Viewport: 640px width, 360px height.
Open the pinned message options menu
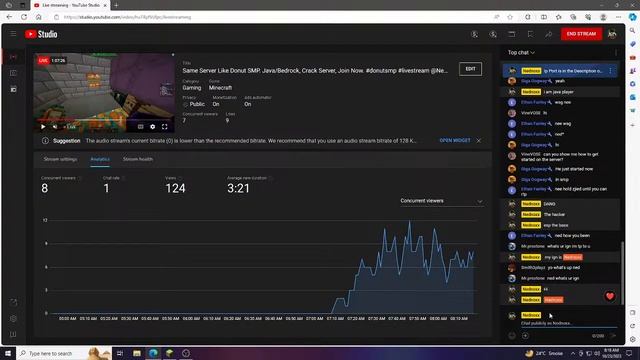click(x=610, y=71)
